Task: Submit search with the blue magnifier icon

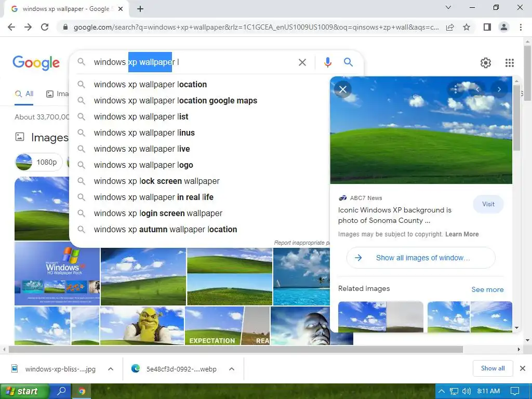Action: pyautogui.click(x=348, y=62)
